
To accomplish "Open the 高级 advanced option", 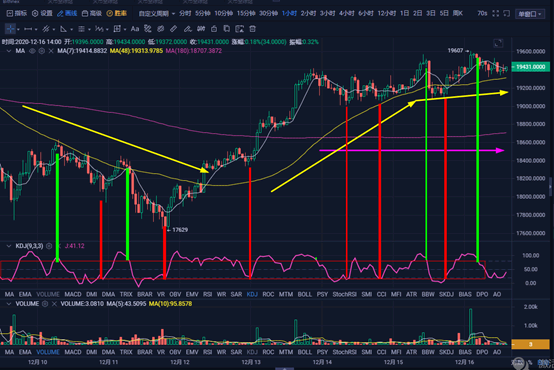I will pos(92,13).
